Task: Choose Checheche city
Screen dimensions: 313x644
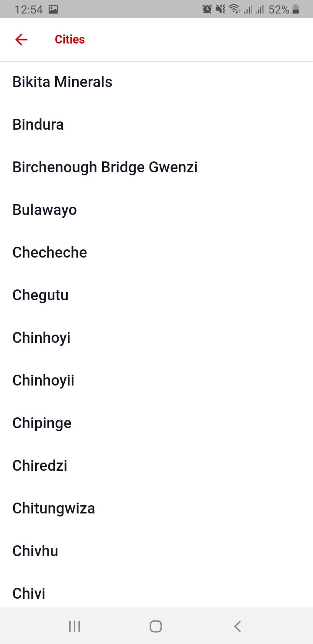Action: [x=50, y=252]
